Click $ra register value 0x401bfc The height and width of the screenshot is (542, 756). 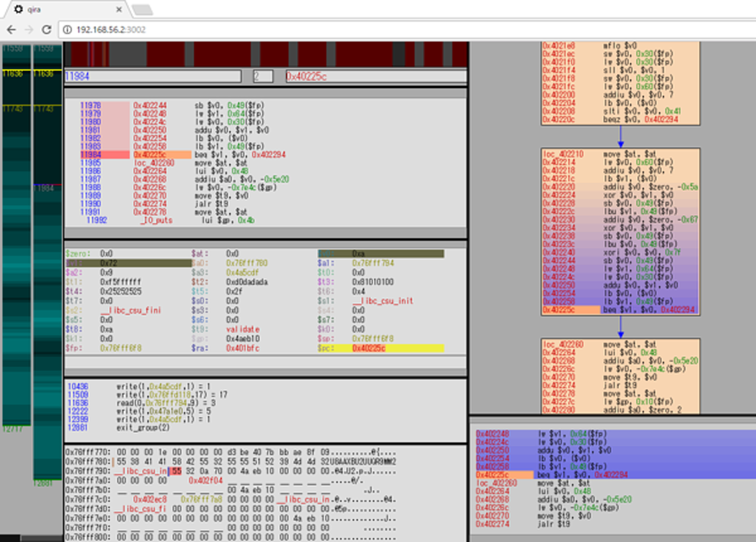pyautogui.click(x=243, y=348)
